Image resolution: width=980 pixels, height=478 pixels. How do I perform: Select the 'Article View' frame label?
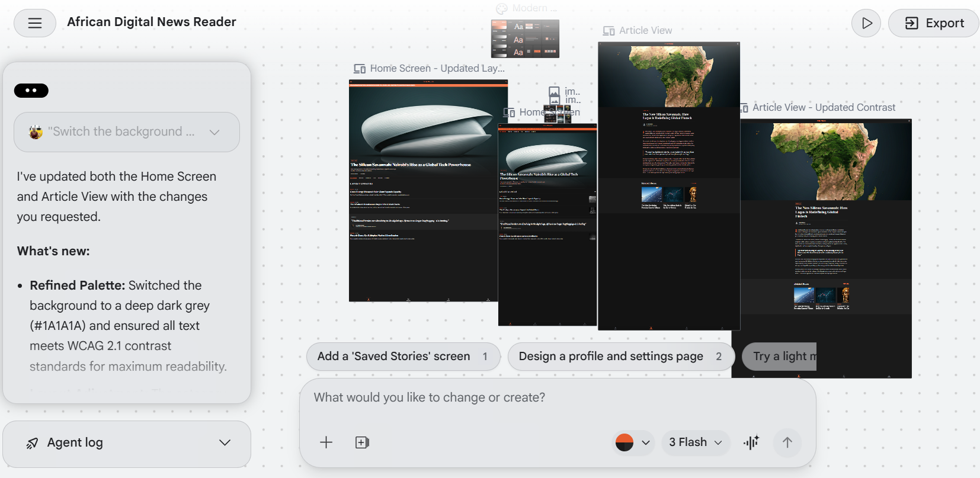click(x=645, y=31)
